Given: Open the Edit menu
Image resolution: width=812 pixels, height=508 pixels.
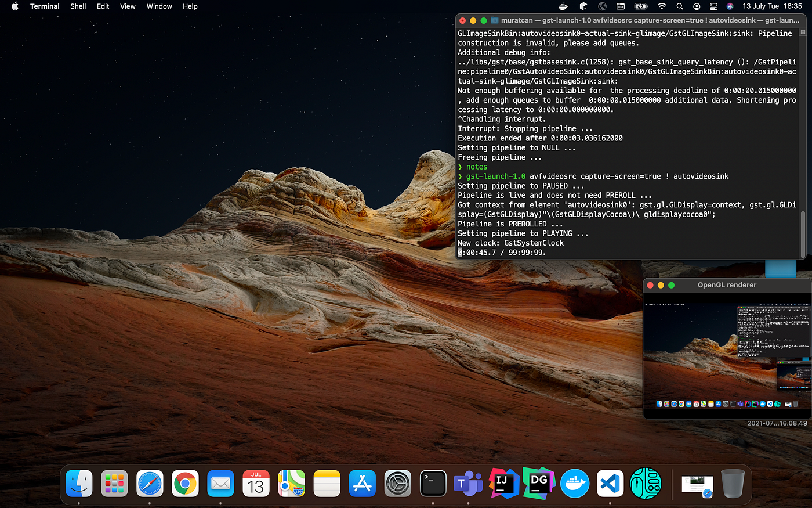Looking at the screenshot, I should tap(103, 6).
